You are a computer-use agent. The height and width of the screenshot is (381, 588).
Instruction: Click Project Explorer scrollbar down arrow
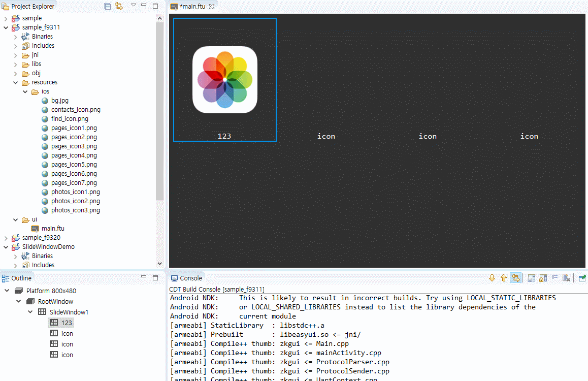[160, 264]
